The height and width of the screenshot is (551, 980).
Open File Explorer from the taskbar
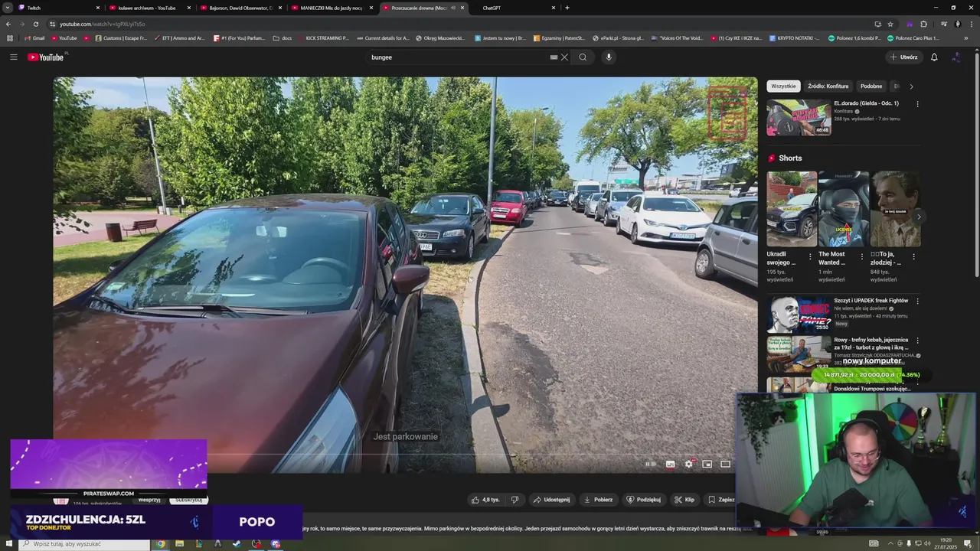[179, 544]
